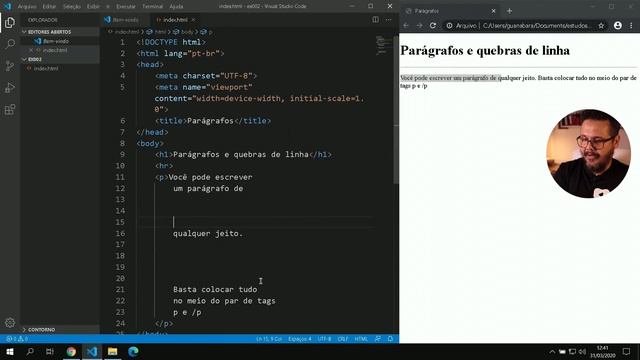The height and width of the screenshot is (360, 640).
Task: Reload the page in Chrome
Action: [433, 25]
